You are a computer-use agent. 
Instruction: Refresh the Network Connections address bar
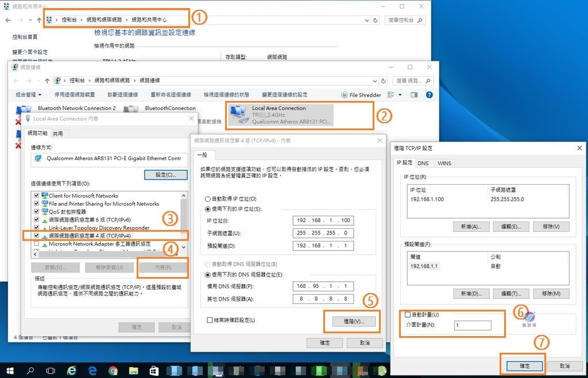[383, 81]
